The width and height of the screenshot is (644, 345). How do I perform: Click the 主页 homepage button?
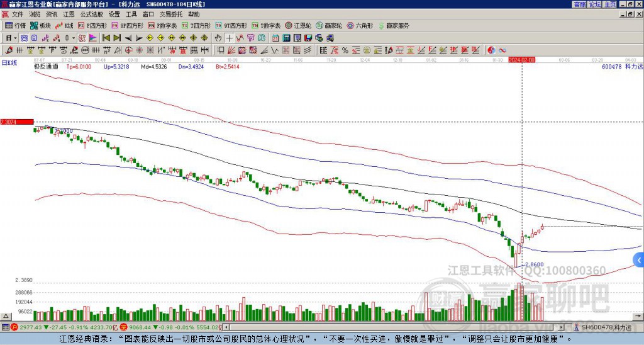pos(610,4)
